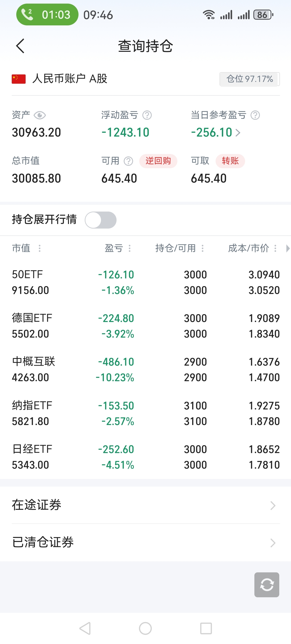Toggle the 持仓展开行情 switch

click(x=101, y=220)
